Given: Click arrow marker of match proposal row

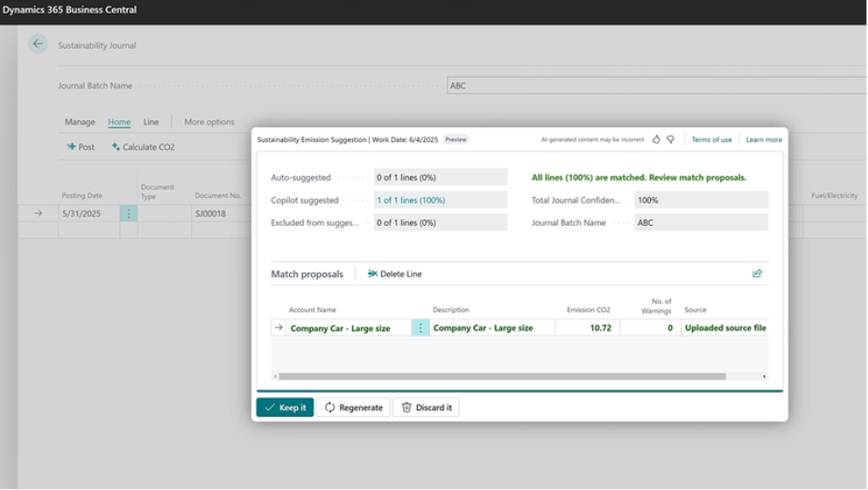Looking at the screenshot, I should click(x=278, y=328).
